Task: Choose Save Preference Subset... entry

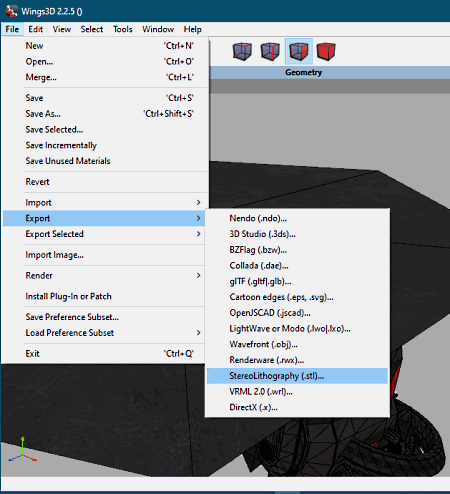Action: [x=104, y=317]
